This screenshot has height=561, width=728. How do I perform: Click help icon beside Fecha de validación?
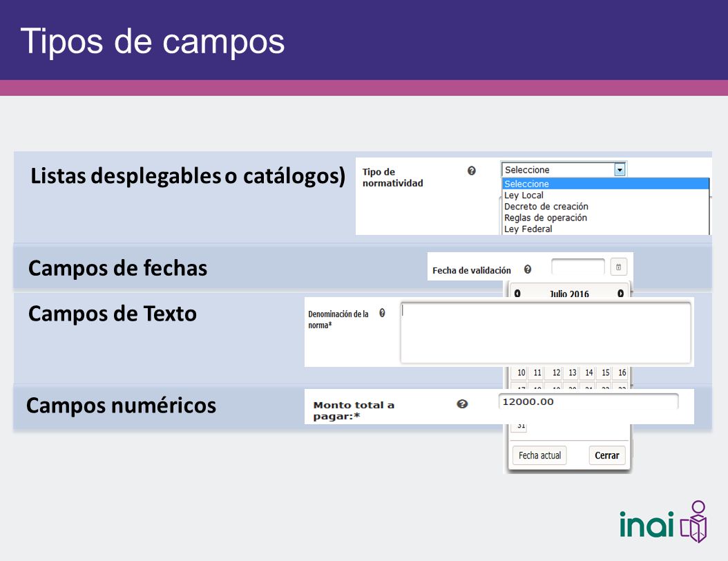[528, 269]
